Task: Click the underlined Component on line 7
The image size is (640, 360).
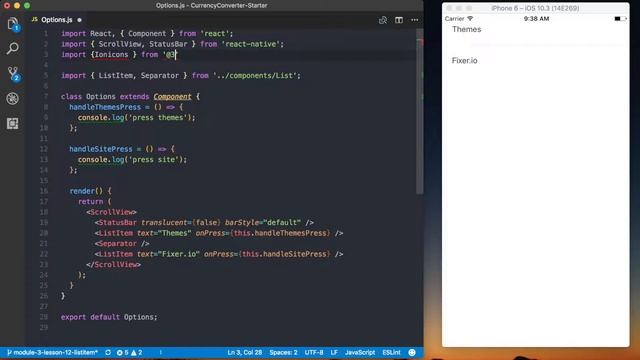Action: [x=172, y=97]
